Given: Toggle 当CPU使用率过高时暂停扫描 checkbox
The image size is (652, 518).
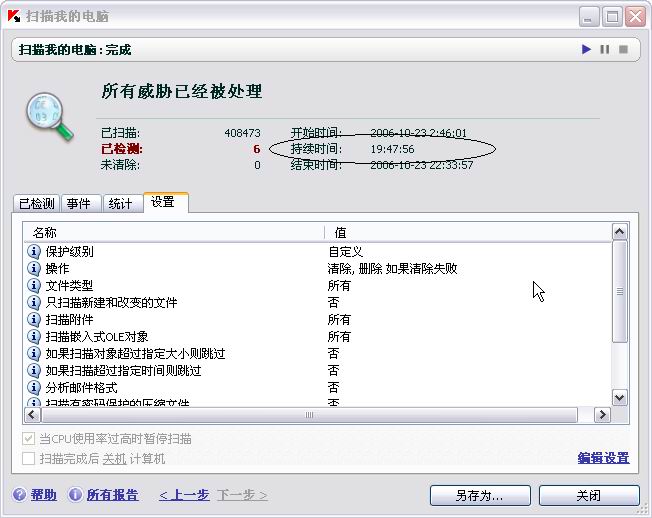Looking at the screenshot, I should click(x=28, y=438).
